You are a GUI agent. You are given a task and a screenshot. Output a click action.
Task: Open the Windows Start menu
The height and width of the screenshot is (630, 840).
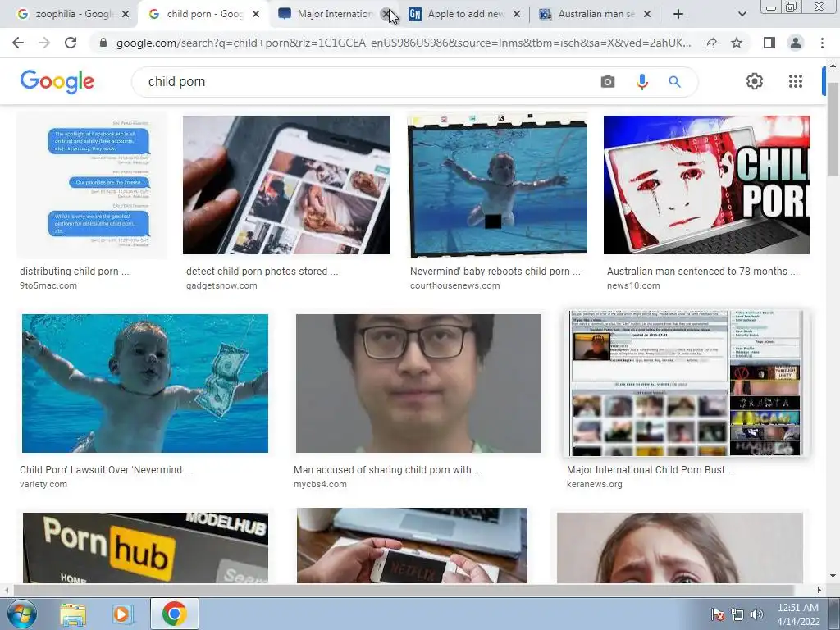(21, 614)
